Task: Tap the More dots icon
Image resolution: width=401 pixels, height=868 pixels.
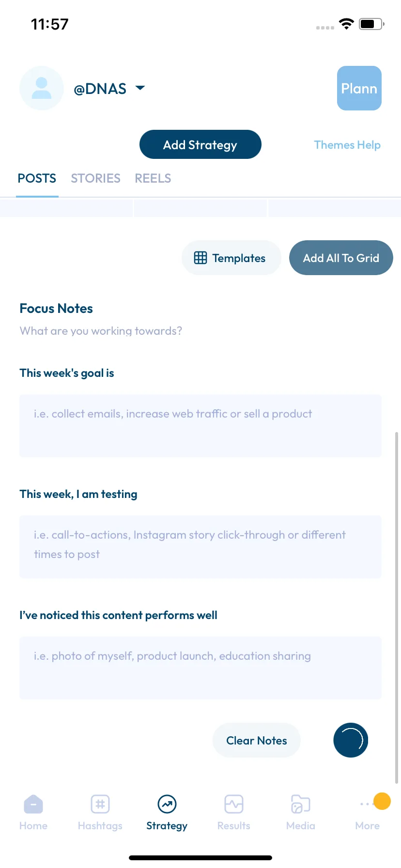Action: 365,804
